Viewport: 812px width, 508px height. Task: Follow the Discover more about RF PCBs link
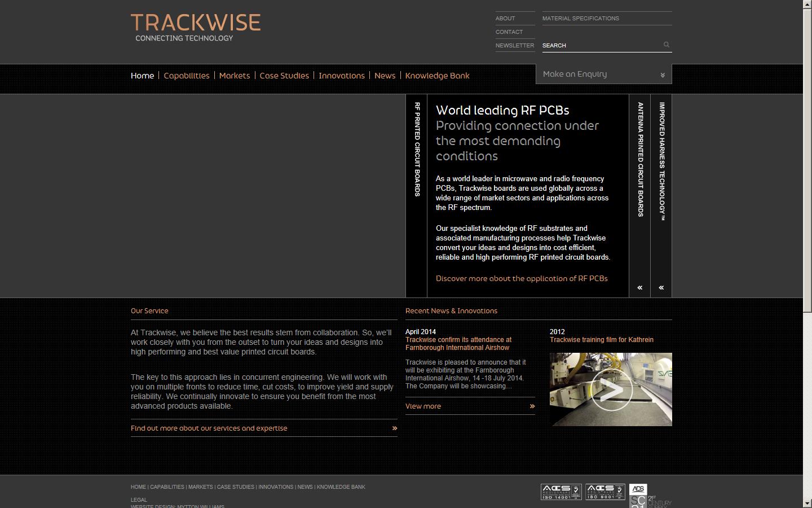pyautogui.click(x=522, y=278)
